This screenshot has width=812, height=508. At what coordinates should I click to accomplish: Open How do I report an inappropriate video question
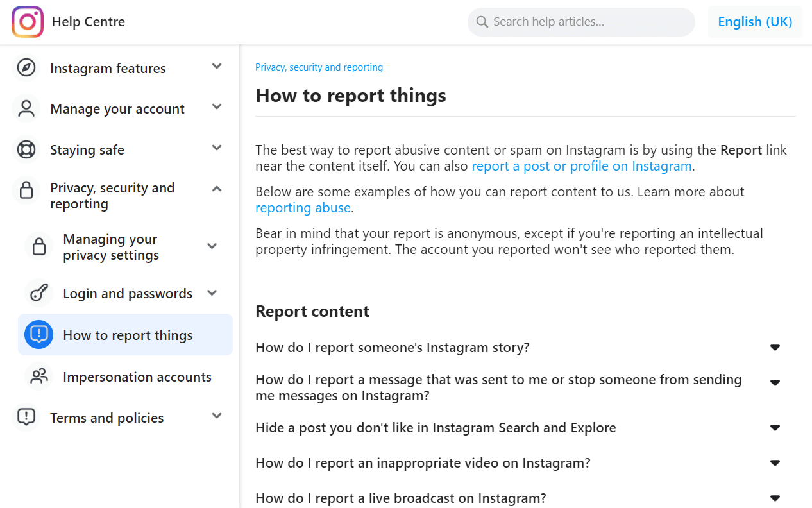(423, 463)
